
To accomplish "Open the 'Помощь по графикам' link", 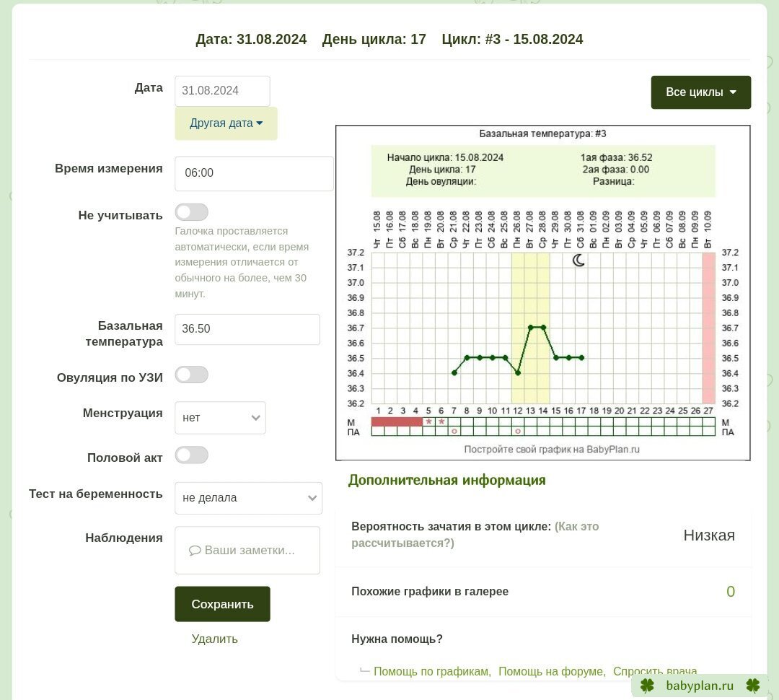I will tap(431, 671).
